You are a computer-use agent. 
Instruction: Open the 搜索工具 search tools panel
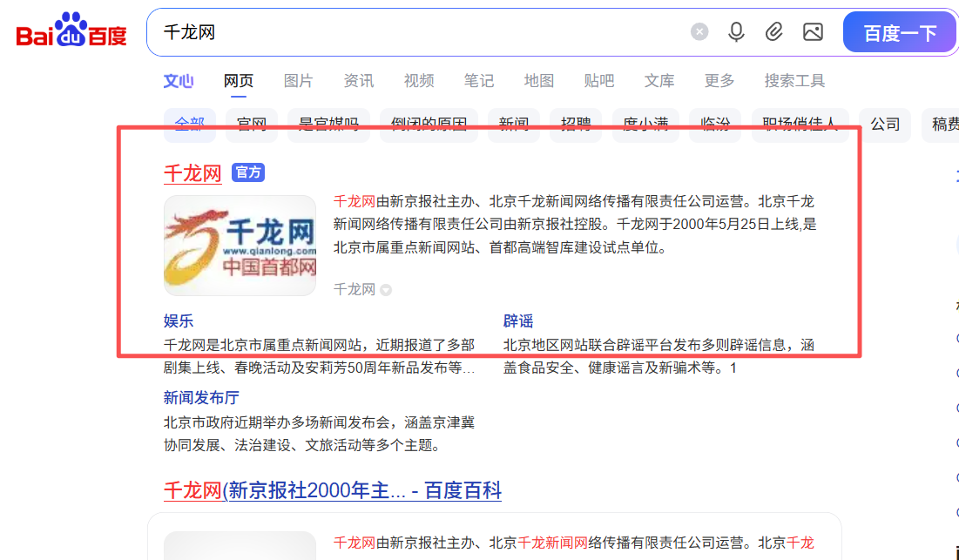[x=794, y=80]
